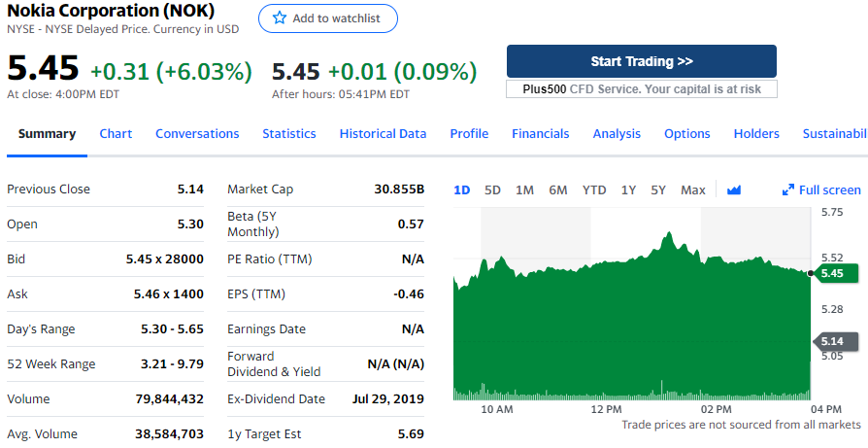Click the PE Ratio (TTM) label
The image size is (868, 448).
coord(270,258)
